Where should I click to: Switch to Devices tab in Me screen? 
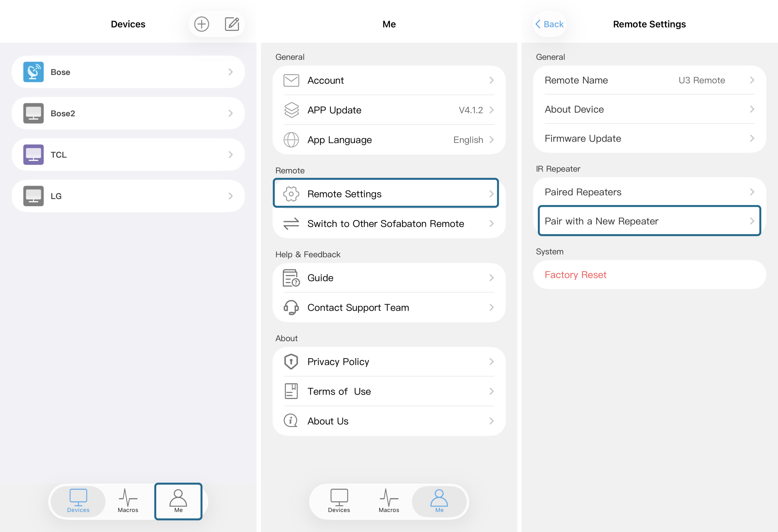pyautogui.click(x=339, y=501)
